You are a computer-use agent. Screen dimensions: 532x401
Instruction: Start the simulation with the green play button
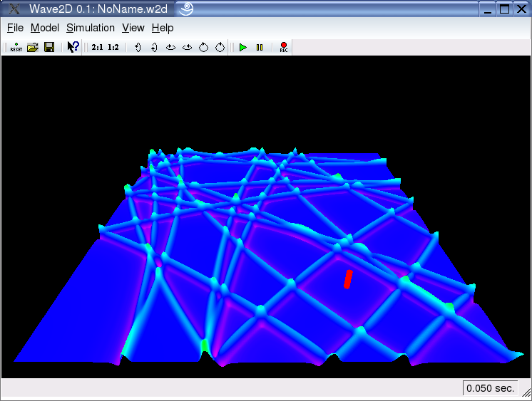243,47
